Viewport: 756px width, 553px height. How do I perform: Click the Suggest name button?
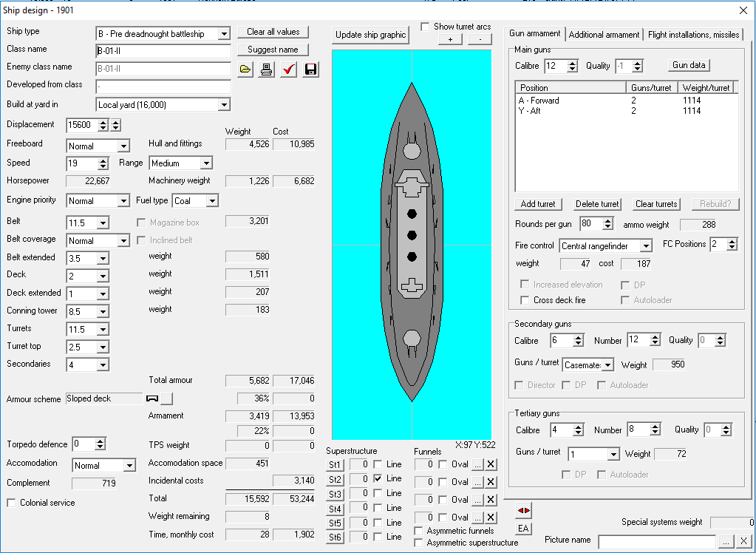pyautogui.click(x=273, y=50)
